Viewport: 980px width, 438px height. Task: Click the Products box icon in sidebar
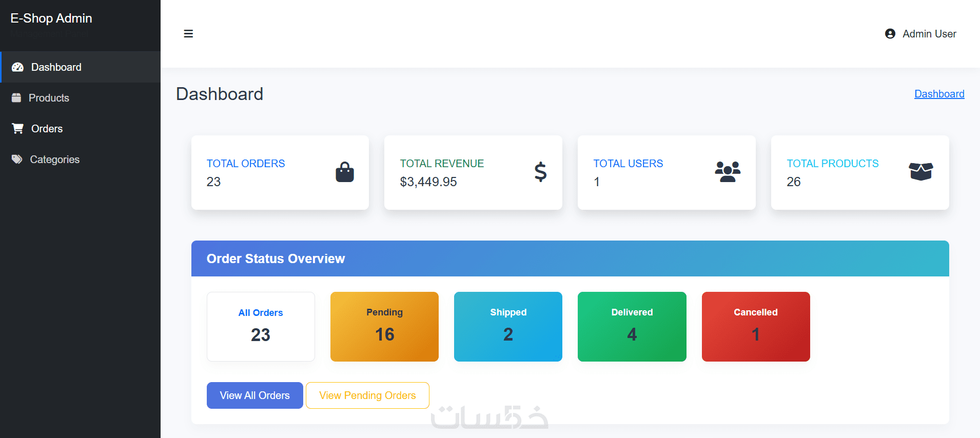pos(16,98)
